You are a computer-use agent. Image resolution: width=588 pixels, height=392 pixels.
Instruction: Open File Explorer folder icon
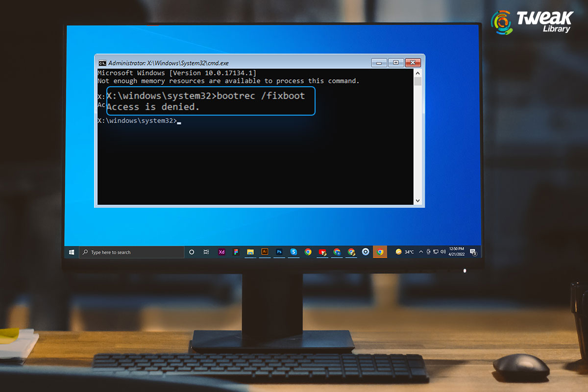pos(250,252)
